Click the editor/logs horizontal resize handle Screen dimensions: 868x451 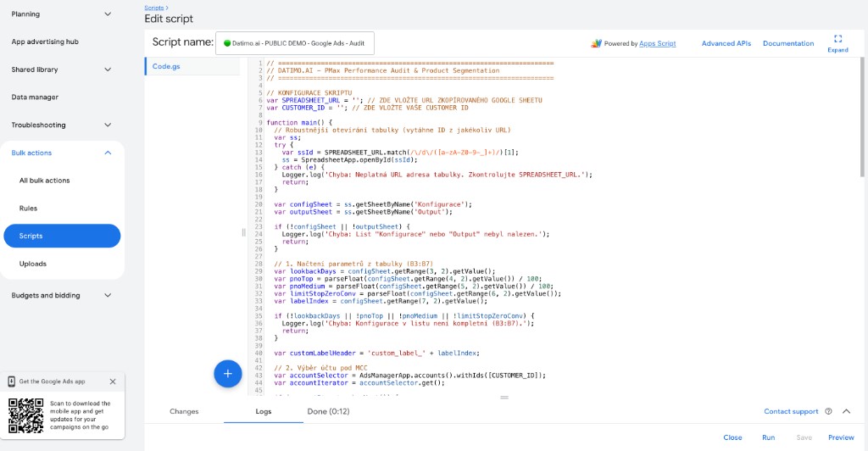504,398
